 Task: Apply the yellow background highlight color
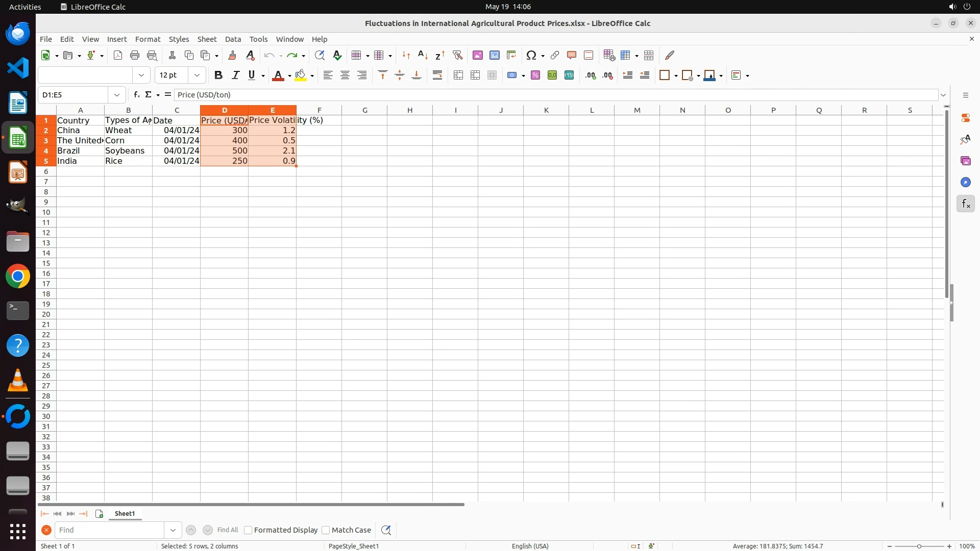[x=301, y=76]
